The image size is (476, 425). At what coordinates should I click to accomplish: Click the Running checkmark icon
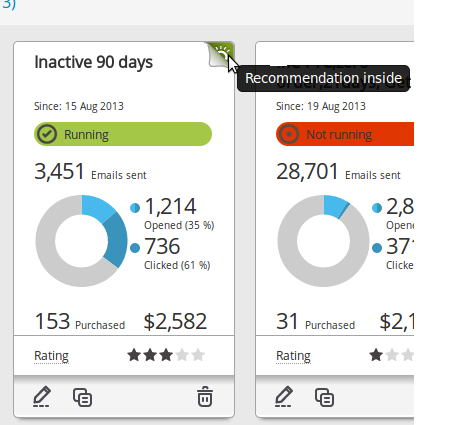pos(47,134)
